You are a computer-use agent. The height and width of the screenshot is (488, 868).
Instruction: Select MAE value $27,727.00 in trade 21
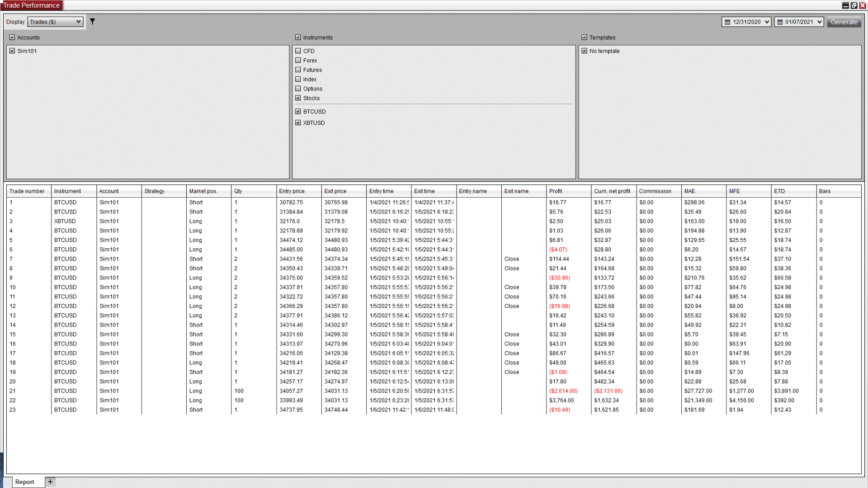pos(698,391)
